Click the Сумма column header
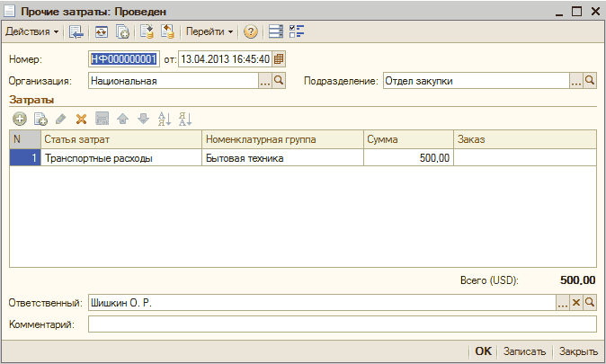The height and width of the screenshot is (364, 606). click(x=407, y=139)
